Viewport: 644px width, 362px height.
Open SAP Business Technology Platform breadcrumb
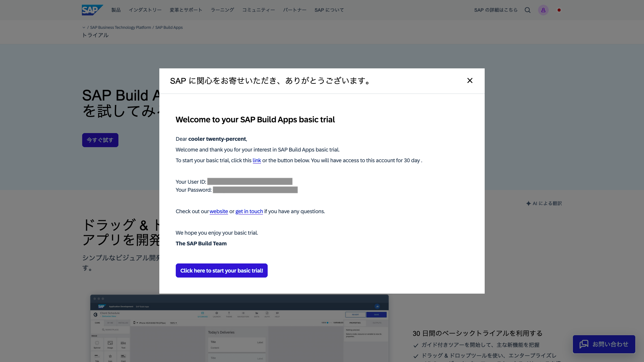(x=120, y=27)
